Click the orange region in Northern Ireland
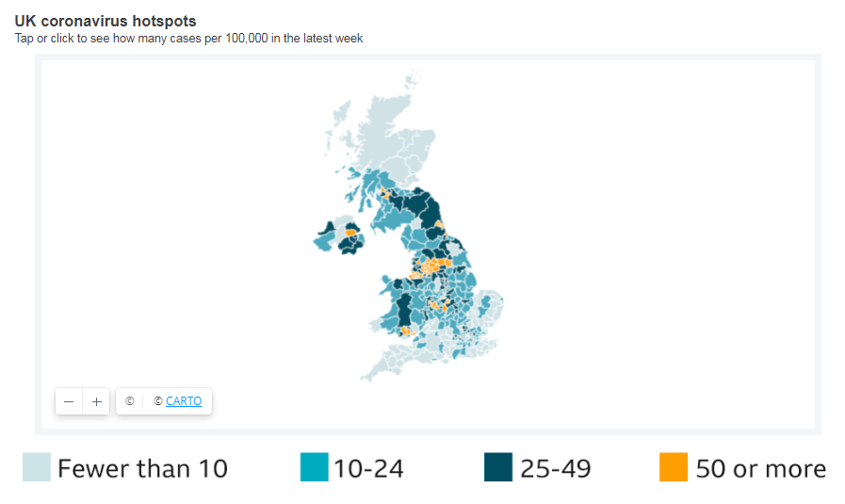845x504 pixels. tap(351, 231)
